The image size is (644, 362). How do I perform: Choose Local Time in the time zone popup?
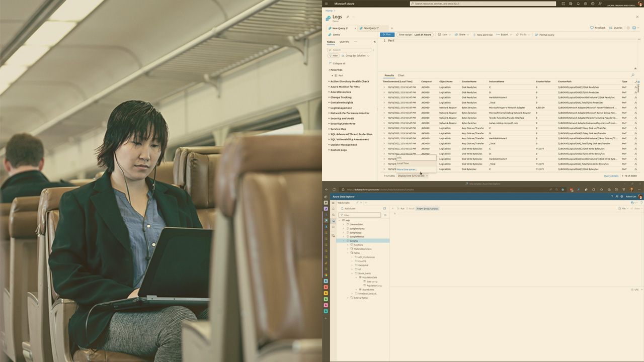click(x=403, y=163)
